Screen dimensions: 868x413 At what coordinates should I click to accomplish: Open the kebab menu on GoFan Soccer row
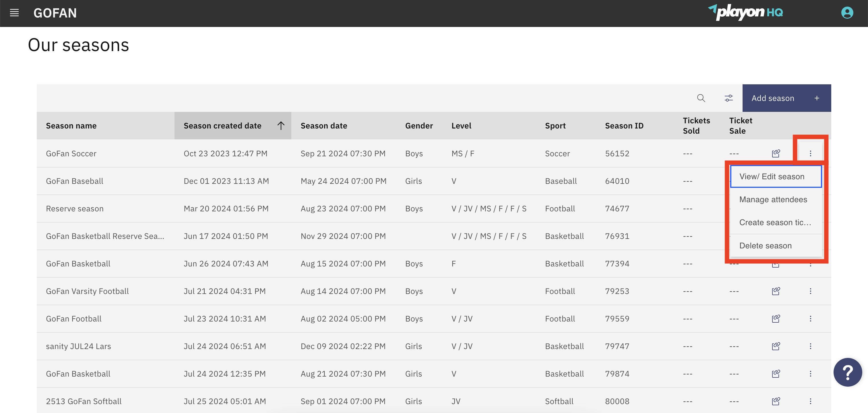coord(810,153)
